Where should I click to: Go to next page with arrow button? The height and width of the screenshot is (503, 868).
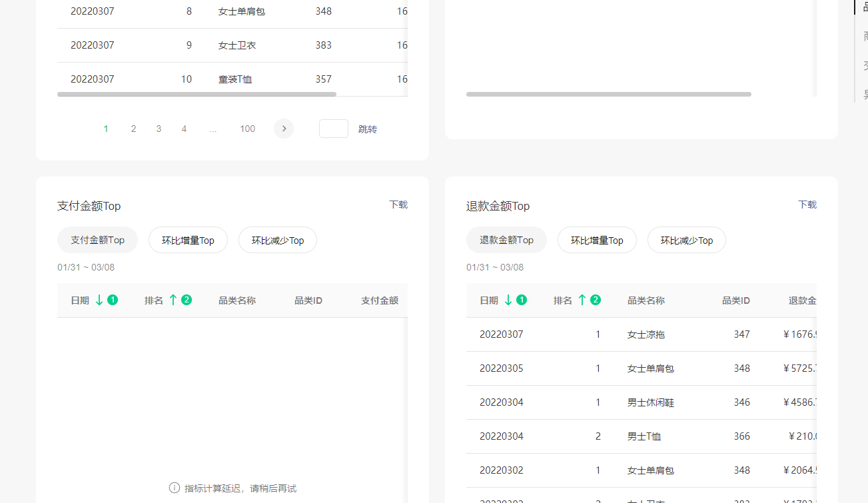(x=284, y=129)
